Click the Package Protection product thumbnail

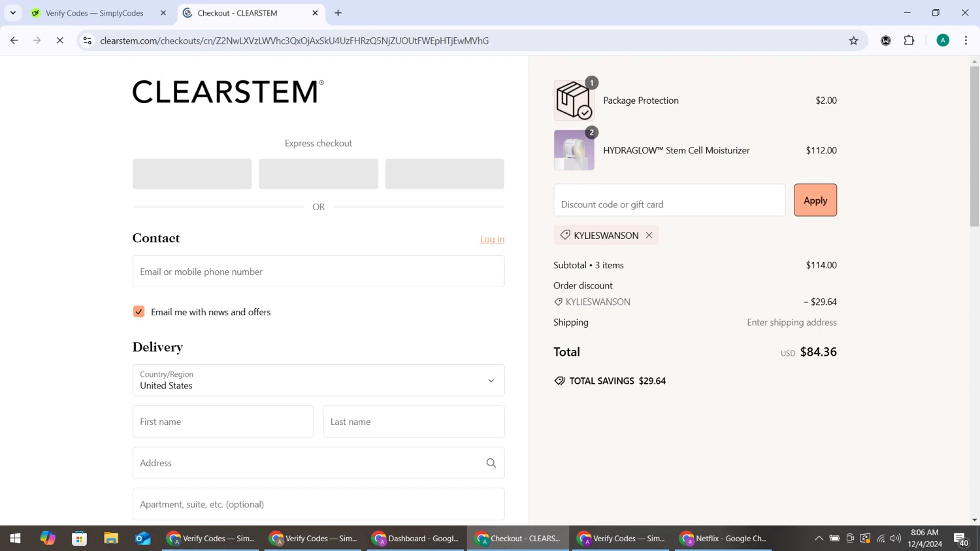click(x=574, y=101)
